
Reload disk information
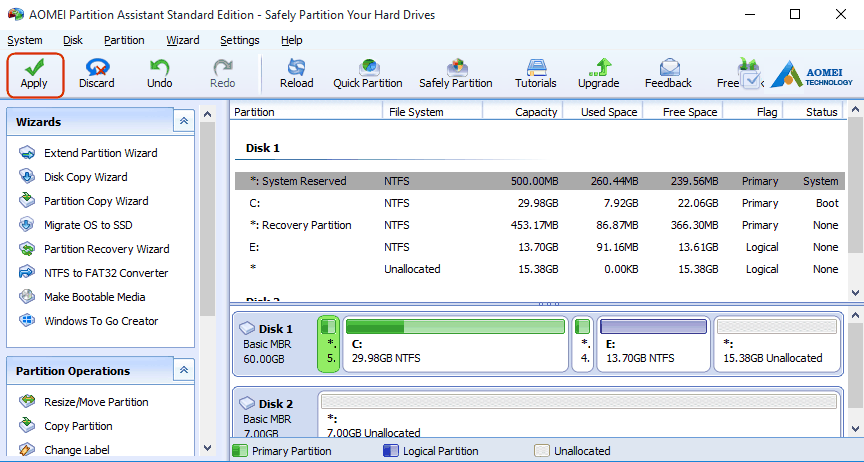coord(296,75)
